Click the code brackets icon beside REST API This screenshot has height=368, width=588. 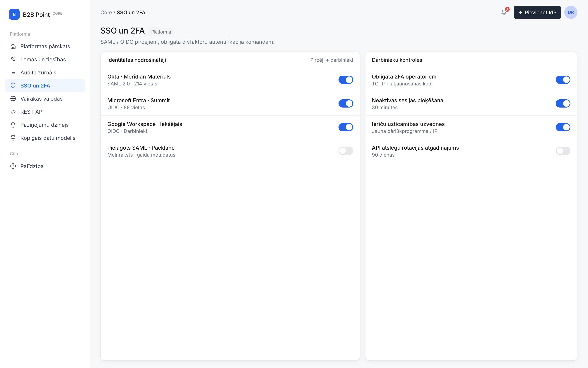tap(13, 112)
